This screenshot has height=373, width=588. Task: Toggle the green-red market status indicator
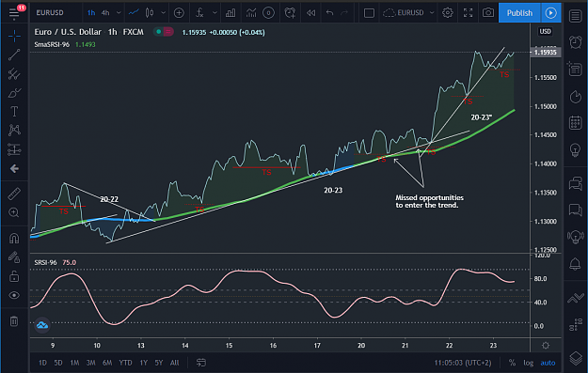(x=164, y=32)
